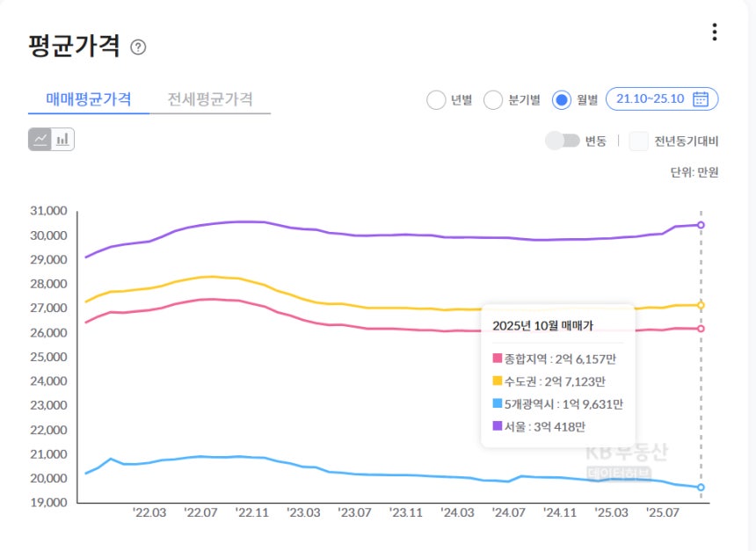Click the calendar icon in date range

pyautogui.click(x=701, y=99)
